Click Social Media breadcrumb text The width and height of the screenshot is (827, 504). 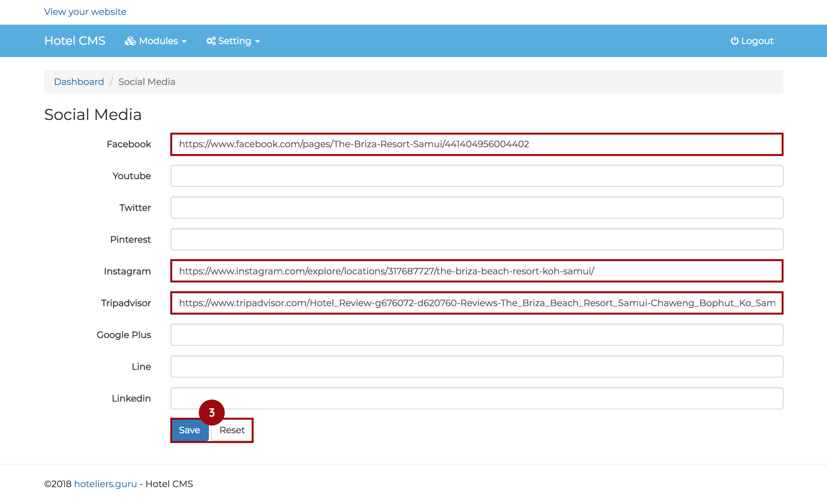coord(147,81)
